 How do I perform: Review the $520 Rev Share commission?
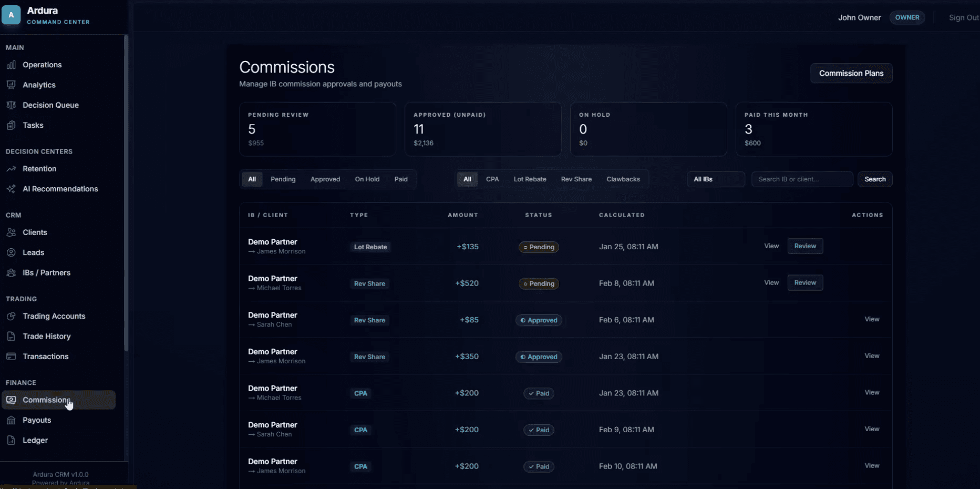tap(805, 283)
